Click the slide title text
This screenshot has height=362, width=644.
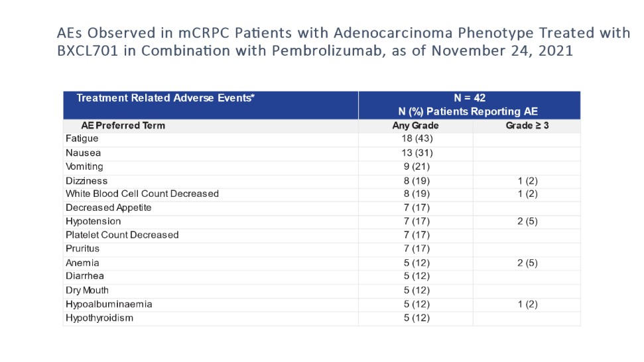tap(344, 41)
